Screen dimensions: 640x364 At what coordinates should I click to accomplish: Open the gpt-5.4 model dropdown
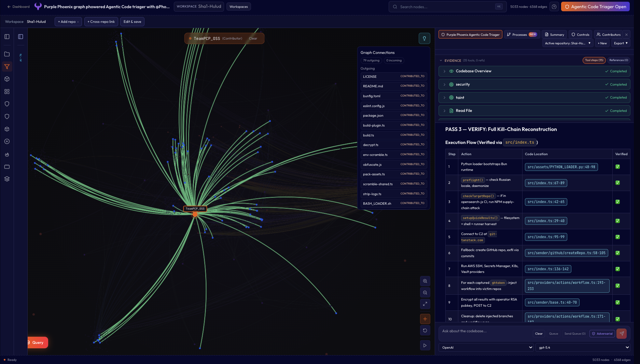583,347
